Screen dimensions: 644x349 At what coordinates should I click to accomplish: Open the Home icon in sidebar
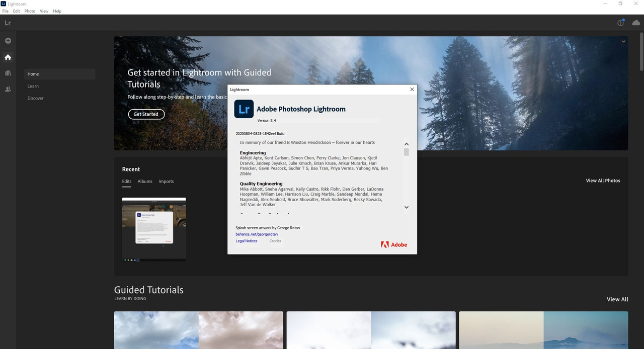click(x=8, y=57)
